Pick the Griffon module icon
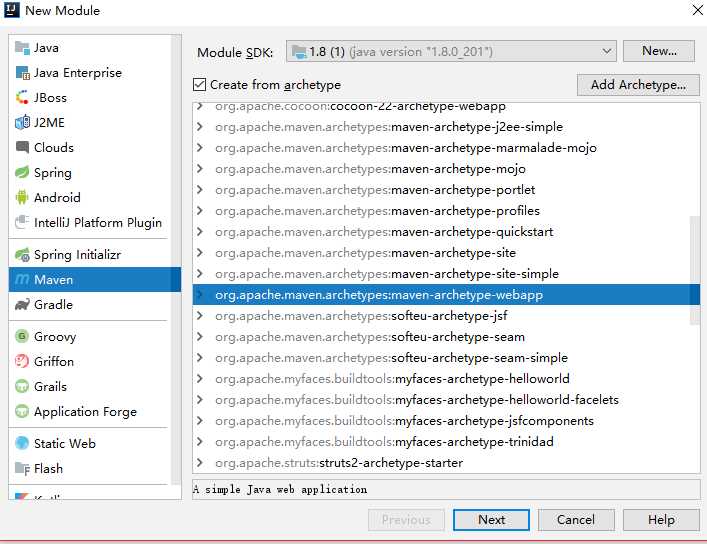The width and height of the screenshot is (707, 544). coord(22,361)
